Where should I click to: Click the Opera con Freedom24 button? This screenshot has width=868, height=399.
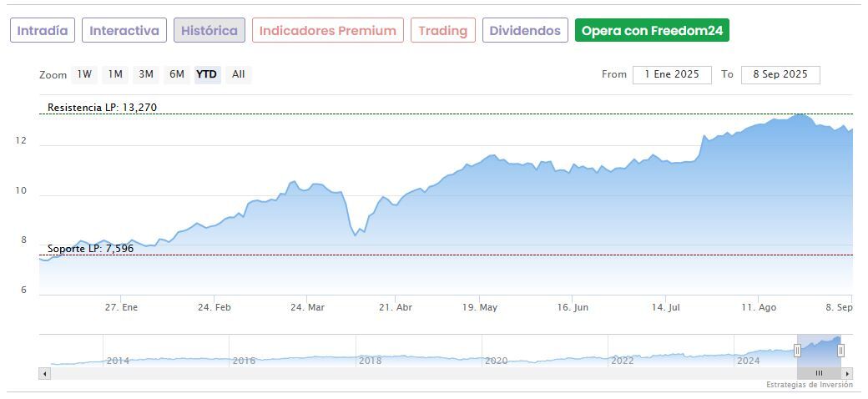coord(652,31)
